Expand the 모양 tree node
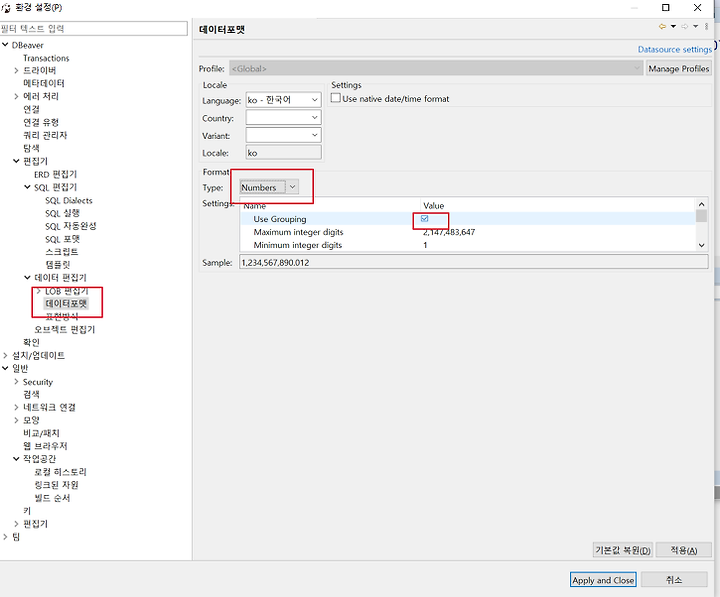 [16, 420]
